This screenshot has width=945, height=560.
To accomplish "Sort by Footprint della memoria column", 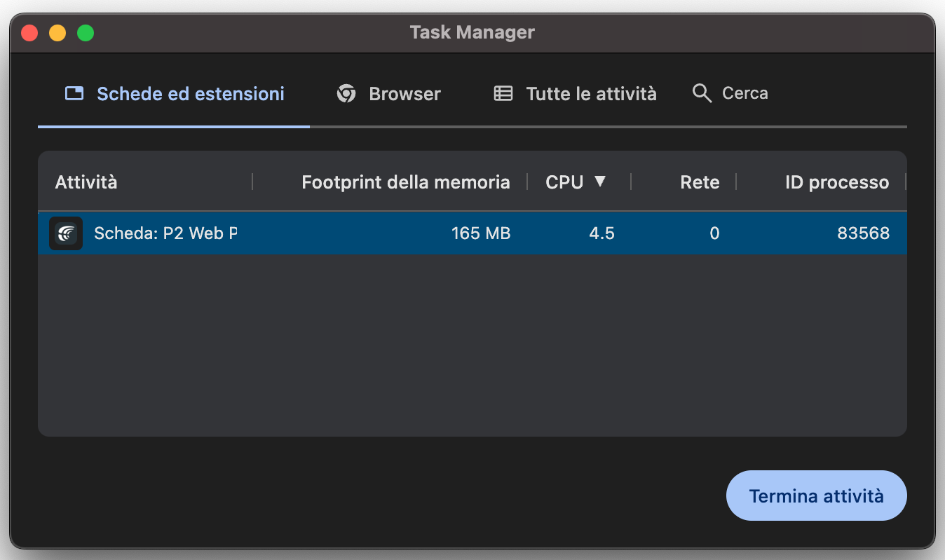I will pos(405,182).
